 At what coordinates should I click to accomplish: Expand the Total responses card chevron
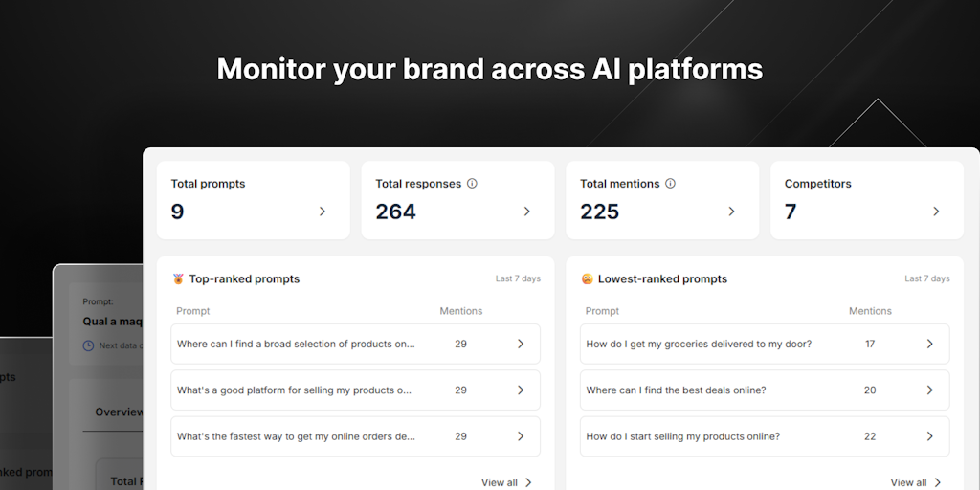click(x=526, y=212)
